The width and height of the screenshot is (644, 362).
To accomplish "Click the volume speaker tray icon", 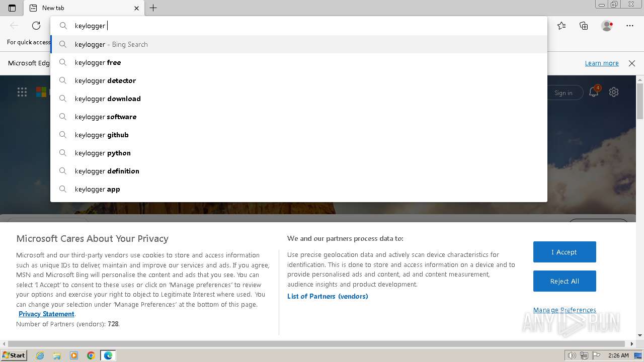I will 572,355.
